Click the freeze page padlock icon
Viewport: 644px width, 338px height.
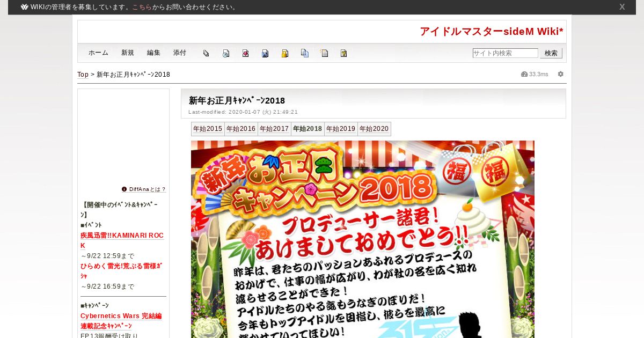coord(285,53)
